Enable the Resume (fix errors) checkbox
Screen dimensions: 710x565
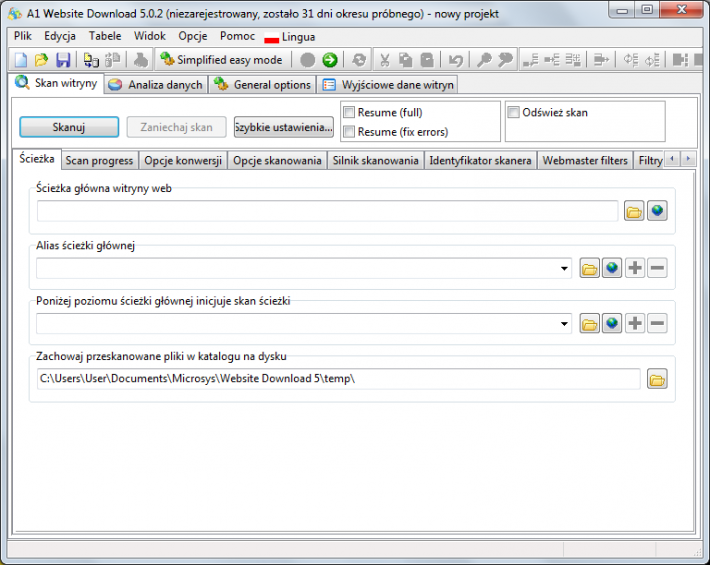pos(349,132)
